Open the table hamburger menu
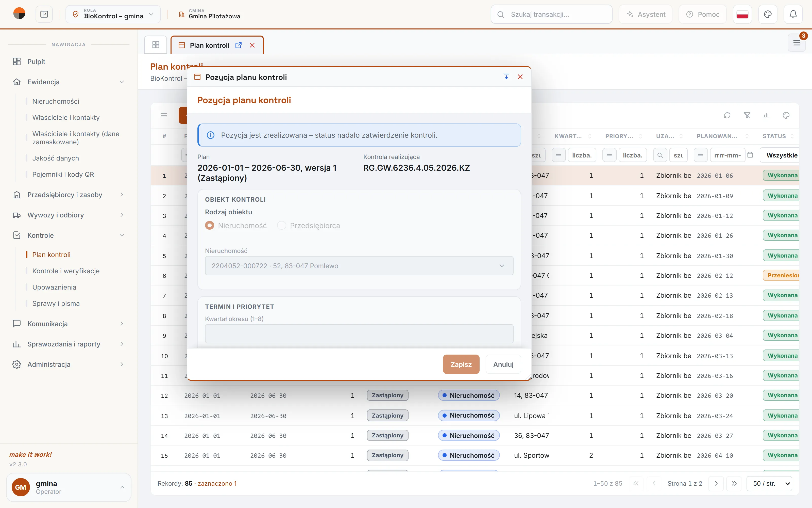This screenshot has height=508, width=812. [x=164, y=116]
